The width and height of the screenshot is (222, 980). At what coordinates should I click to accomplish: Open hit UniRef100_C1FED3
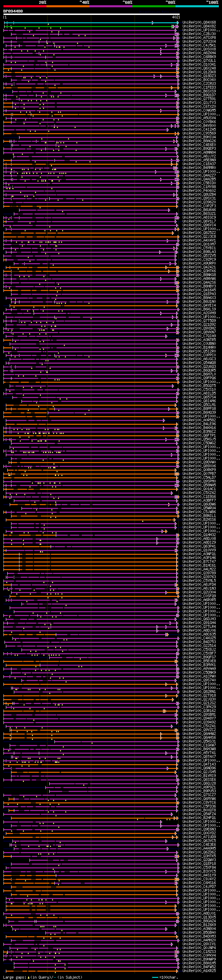click(x=199, y=88)
